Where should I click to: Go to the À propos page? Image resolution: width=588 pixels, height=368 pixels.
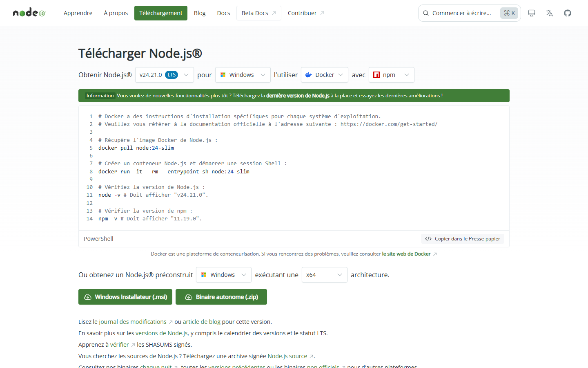click(116, 13)
